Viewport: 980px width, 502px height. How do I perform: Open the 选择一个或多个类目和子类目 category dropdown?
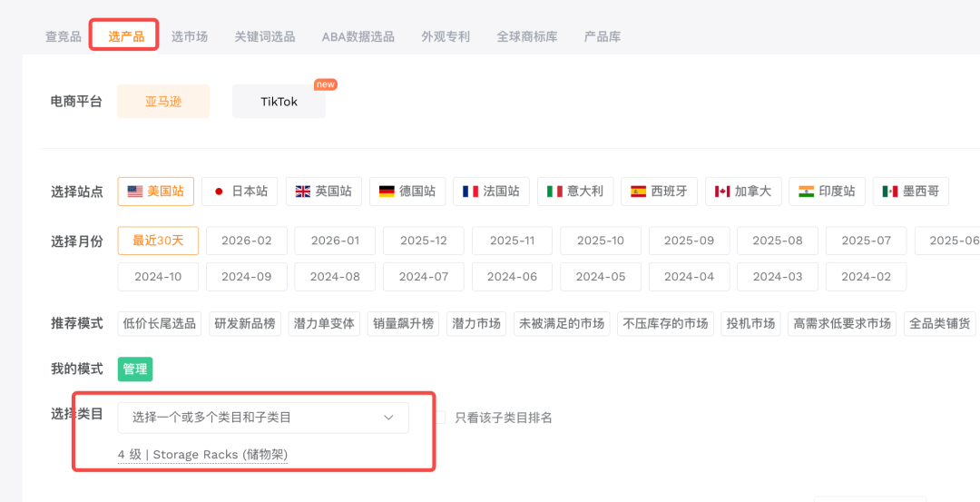pyautogui.click(x=263, y=418)
